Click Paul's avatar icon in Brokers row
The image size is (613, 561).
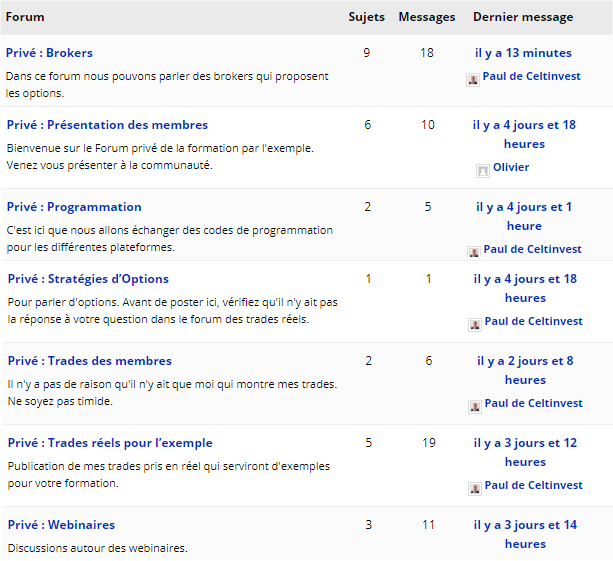pyautogui.click(x=473, y=77)
